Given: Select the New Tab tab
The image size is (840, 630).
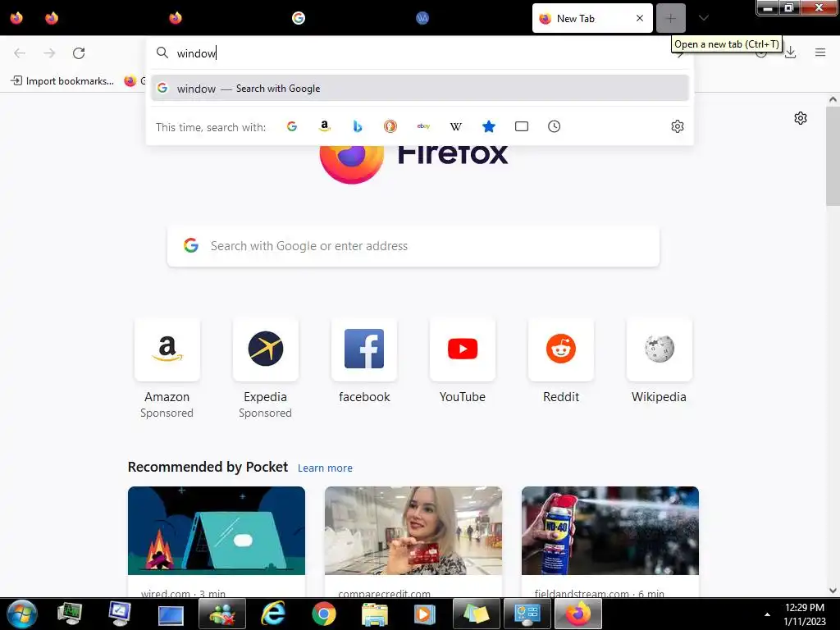Looking at the screenshot, I should point(592,18).
